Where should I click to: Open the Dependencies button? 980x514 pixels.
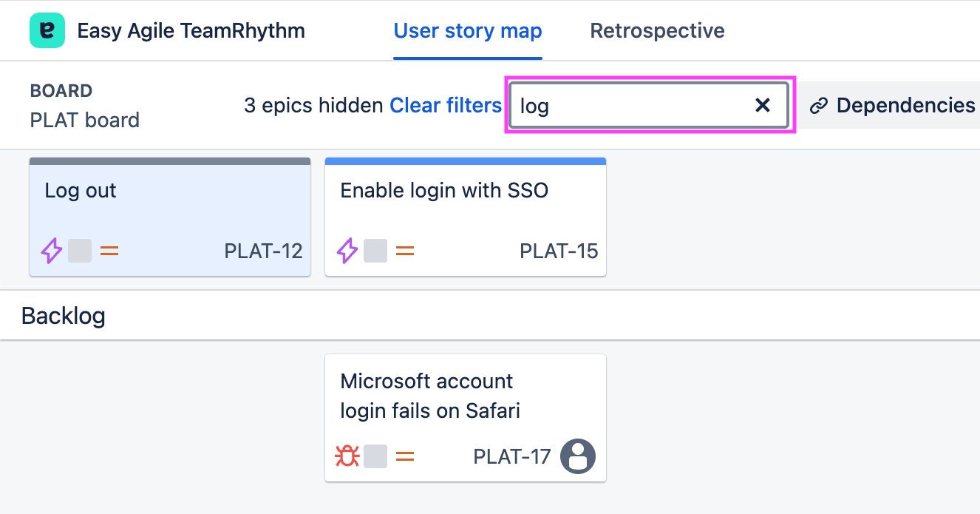[893, 106]
